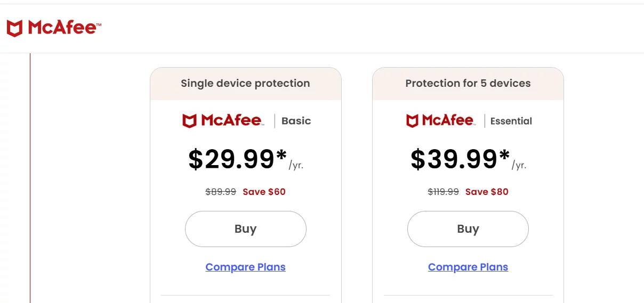Click the Basic plan name label
The height and width of the screenshot is (303, 644).
(x=296, y=121)
